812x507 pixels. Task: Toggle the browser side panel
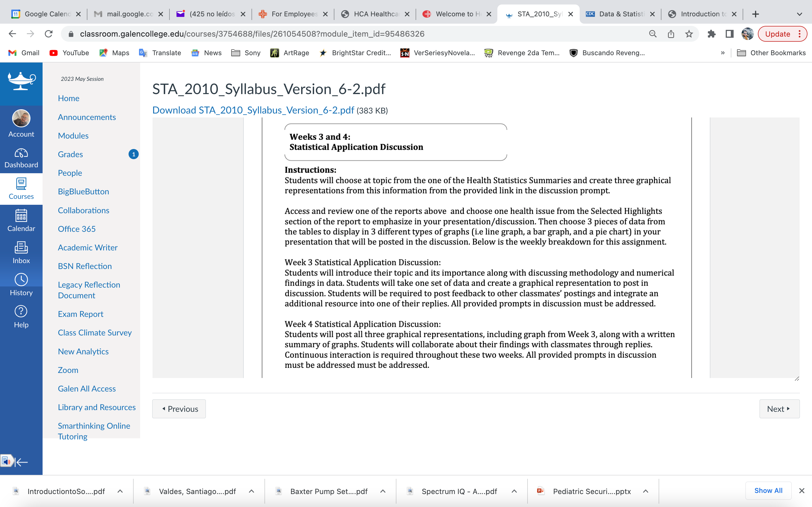[x=729, y=34]
